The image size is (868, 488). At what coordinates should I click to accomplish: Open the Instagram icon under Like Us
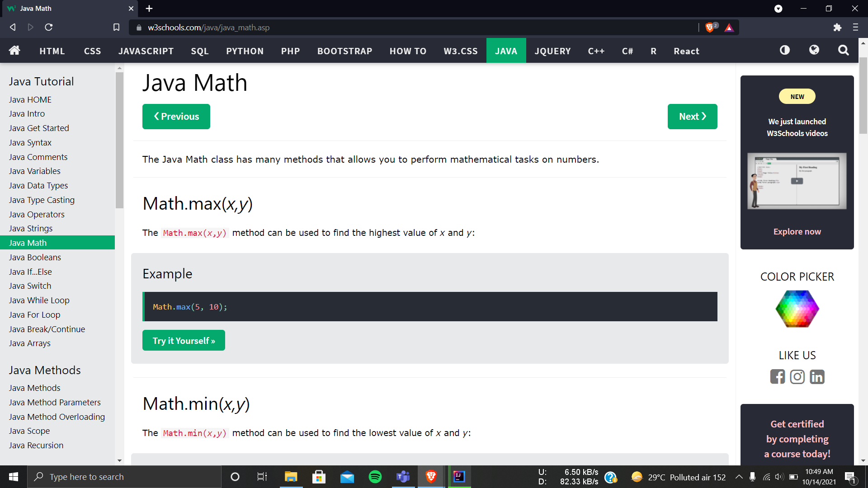click(x=797, y=376)
